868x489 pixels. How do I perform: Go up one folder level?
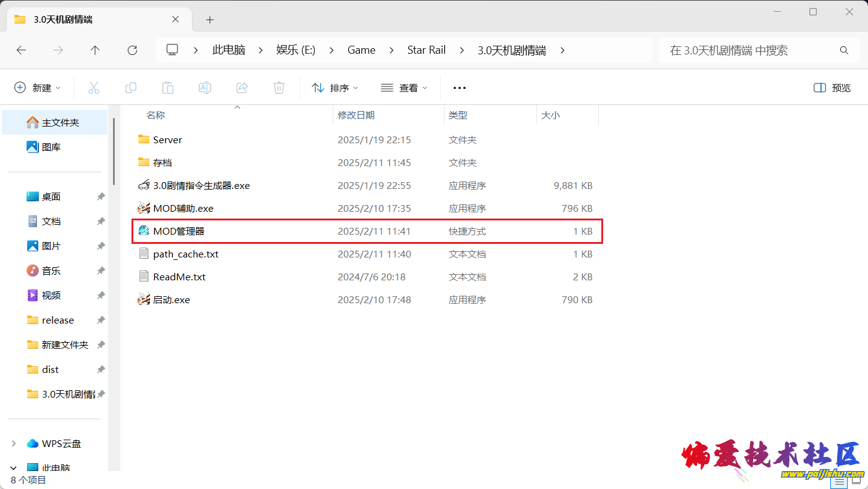coord(95,50)
